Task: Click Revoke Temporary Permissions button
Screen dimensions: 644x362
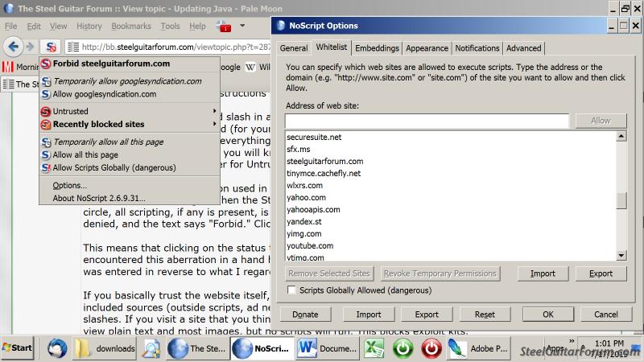Action: coord(440,274)
